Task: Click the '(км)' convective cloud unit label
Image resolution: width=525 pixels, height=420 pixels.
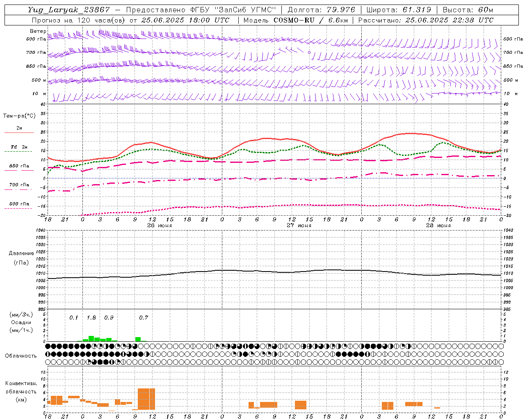Action: [x=21, y=399]
